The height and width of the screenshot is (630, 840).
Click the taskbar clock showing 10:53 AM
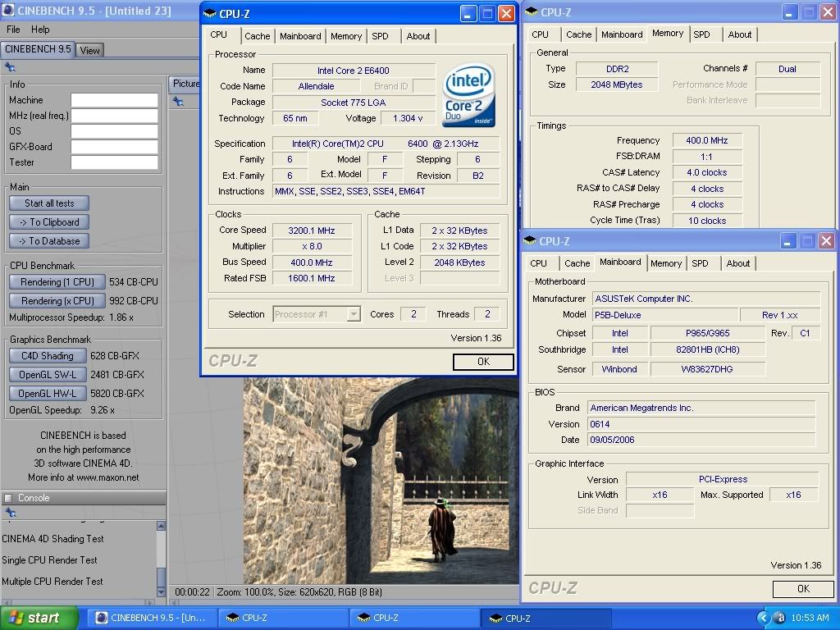click(x=810, y=618)
